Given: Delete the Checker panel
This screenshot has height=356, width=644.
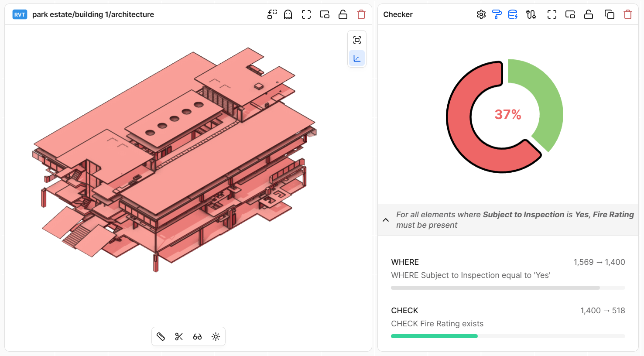Looking at the screenshot, I should pyautogui.click(x=628, y=14).
